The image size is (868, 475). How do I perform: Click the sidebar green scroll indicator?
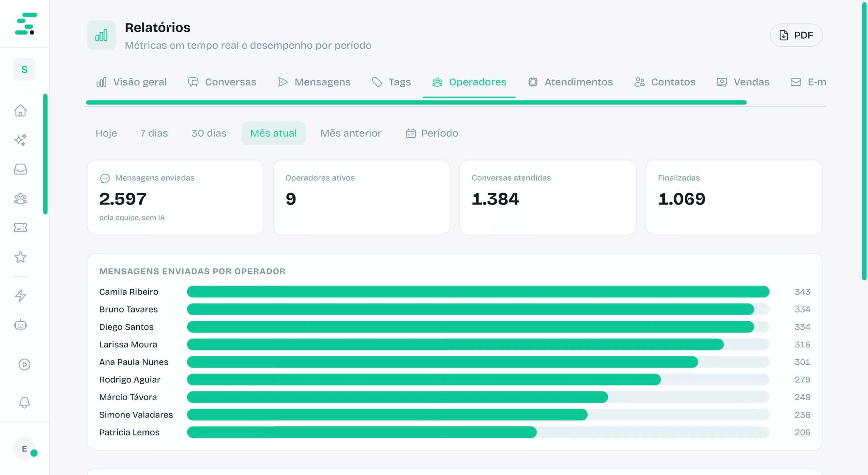click(x=45, y=154)
